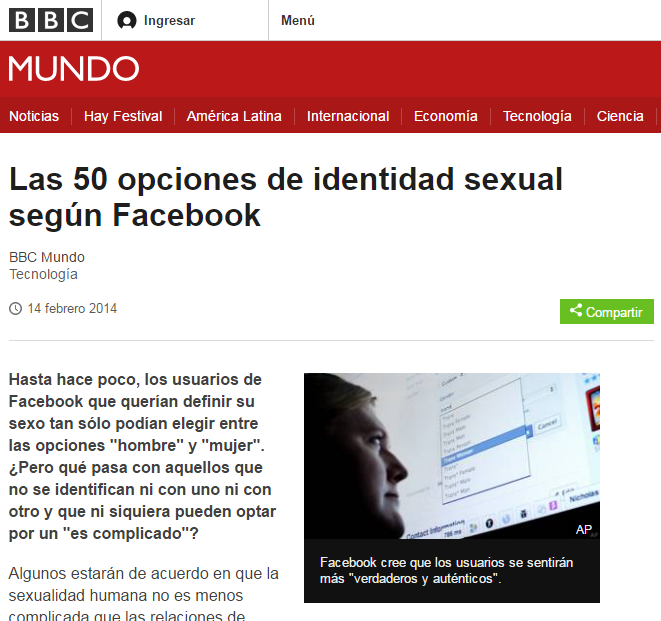
Task: Click the paragraph starting 'Algunos estarán'
Action: click(143, 595)
